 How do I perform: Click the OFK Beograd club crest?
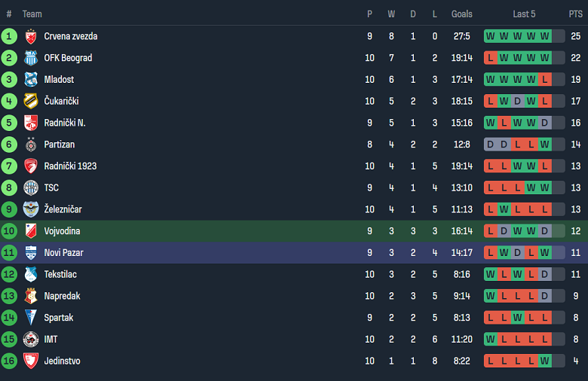click(x=31, y=58)
